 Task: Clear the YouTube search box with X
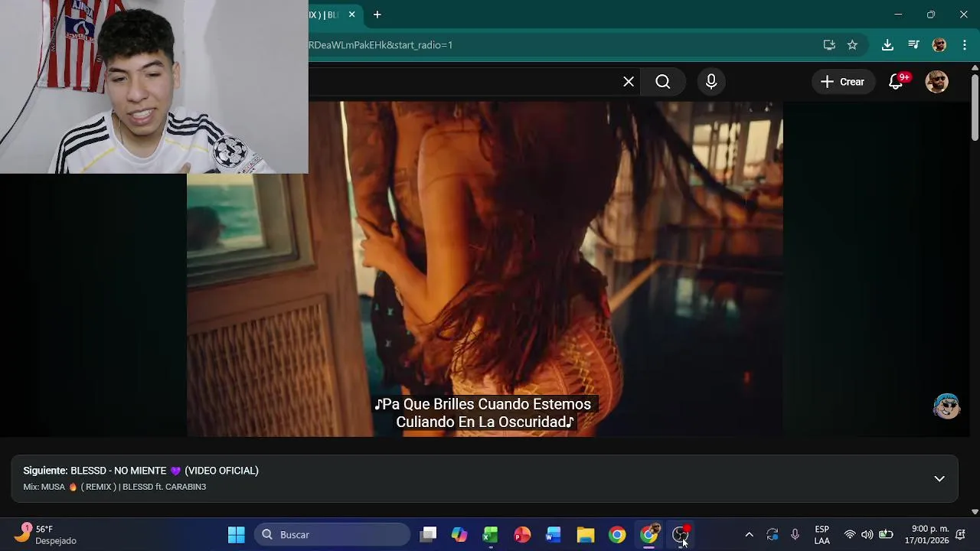click(629, 82)
